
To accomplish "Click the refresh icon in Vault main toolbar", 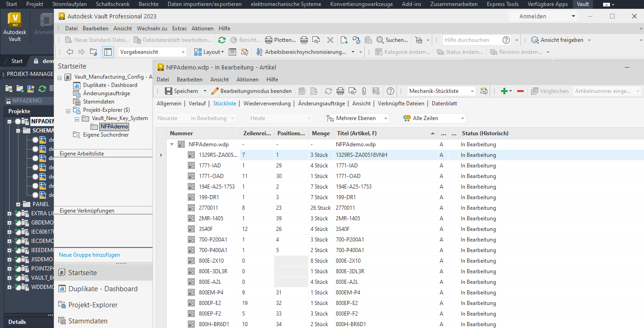I will [222, 40].
